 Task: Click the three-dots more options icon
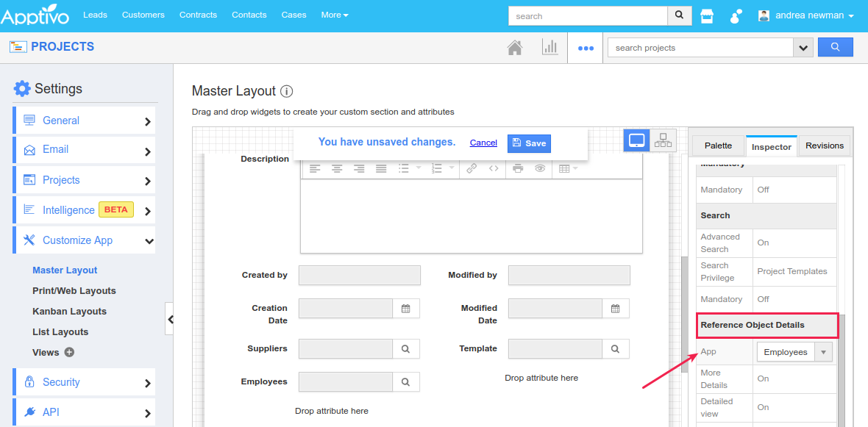click(x=586, y=49)
